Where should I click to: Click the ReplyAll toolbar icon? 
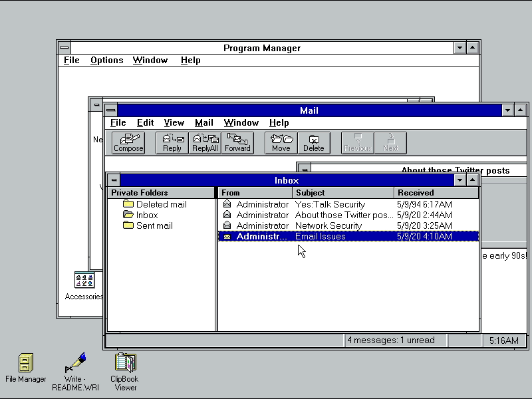coord(205,142)
